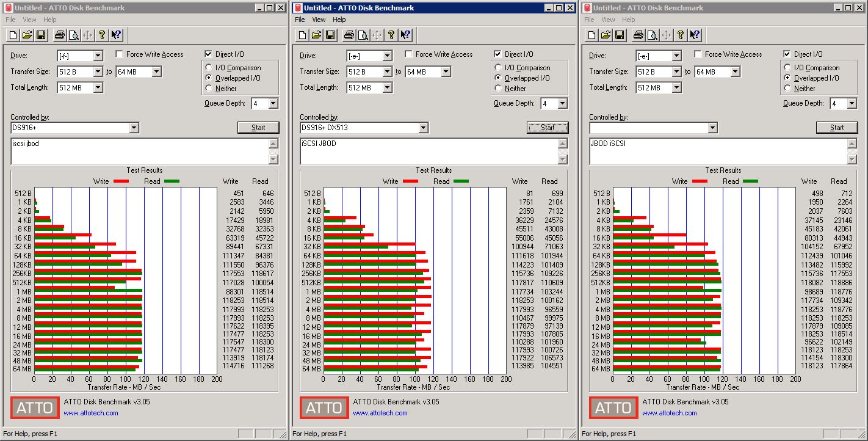
Task: Visit www.attotech.com link in the left window
Action: pyautogui.click(x=91, y=413)
